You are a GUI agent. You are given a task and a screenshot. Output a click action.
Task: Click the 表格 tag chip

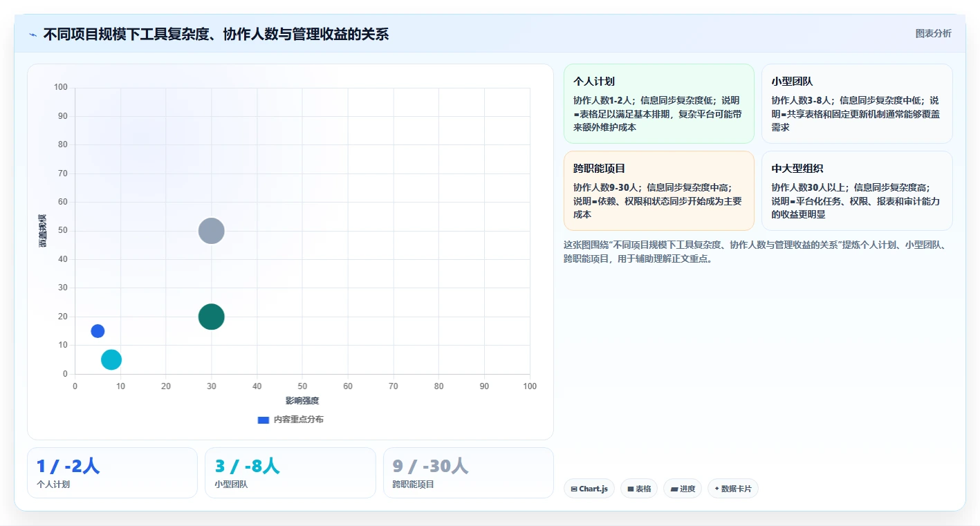pos(639,489)
